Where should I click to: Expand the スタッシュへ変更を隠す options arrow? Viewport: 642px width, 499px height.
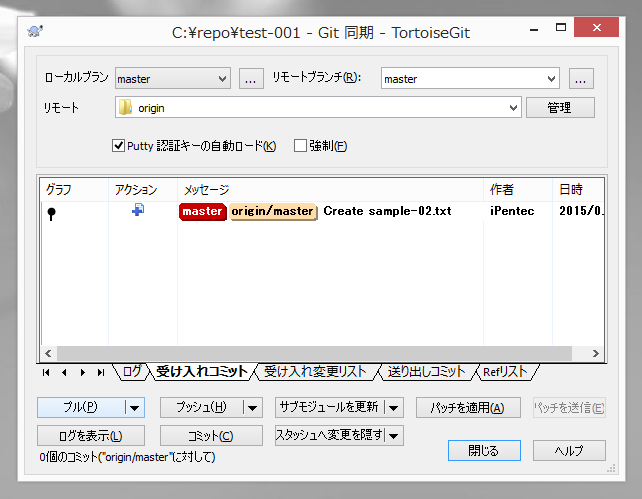pos(393,436)
